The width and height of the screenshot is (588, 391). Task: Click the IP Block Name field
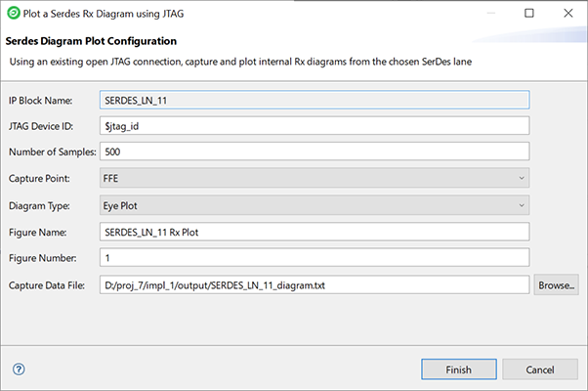pyautogui.click(x=315, y=99)
